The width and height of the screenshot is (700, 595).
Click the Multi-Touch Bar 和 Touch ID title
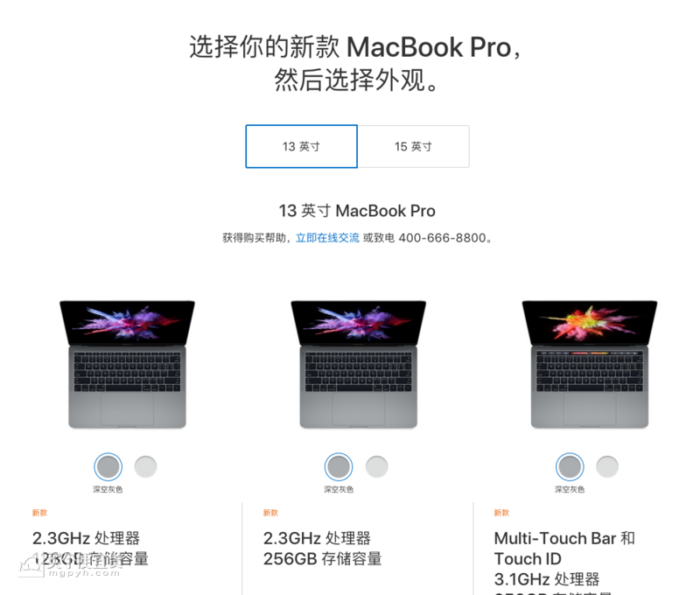(x=564, y=549)
